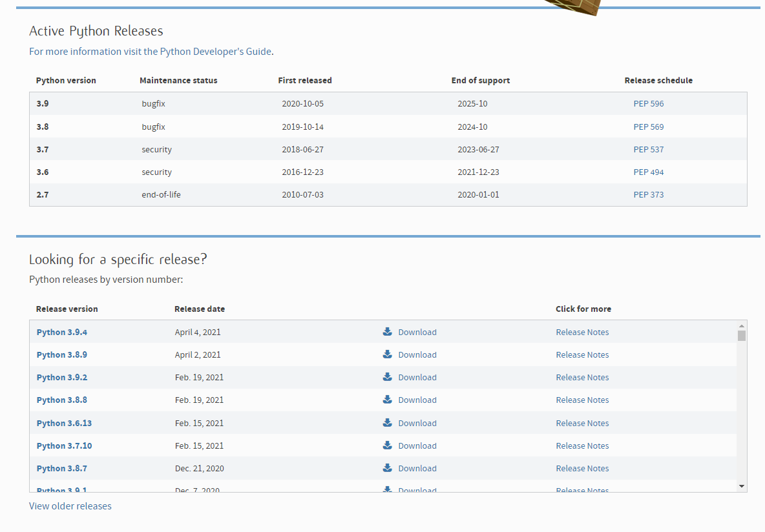Click Download text link for Python 3.6.13
The image size is (765, 532).
(417, 424)
